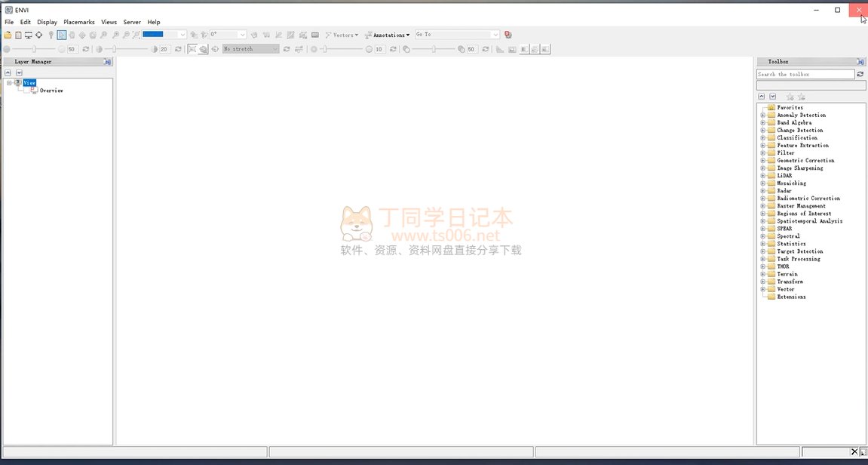868x465 pixels.
Task: Click the zoom to full extent icon
Action: [x=136, y=35]
